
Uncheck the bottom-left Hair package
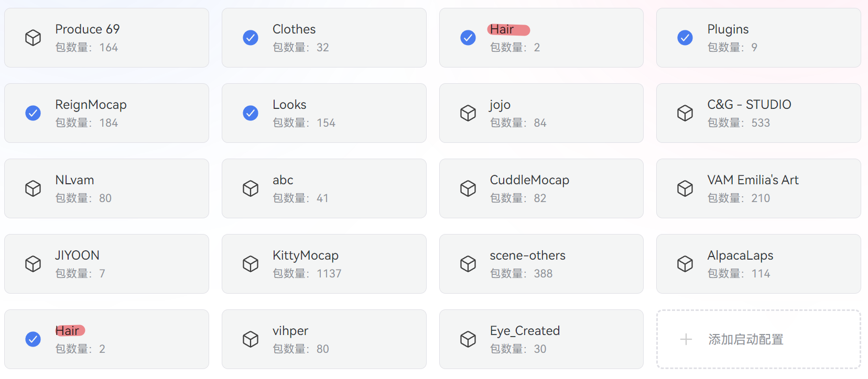click(x=33, y=339)
